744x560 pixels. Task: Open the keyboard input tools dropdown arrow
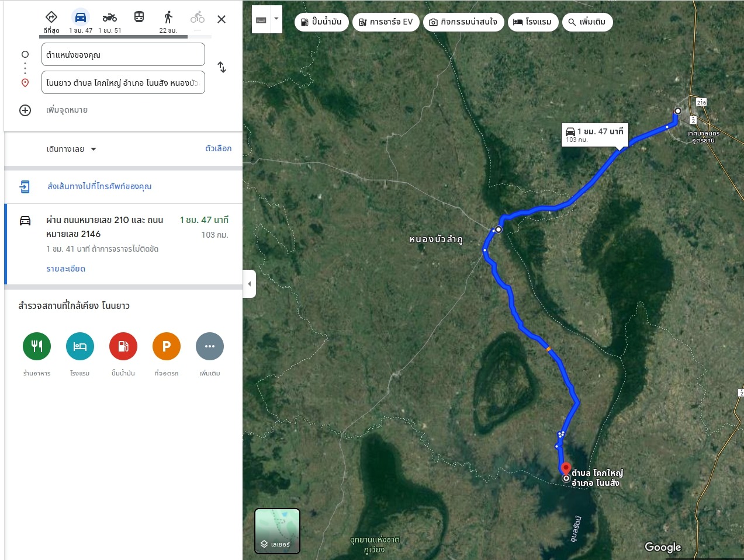coord(276,19)
